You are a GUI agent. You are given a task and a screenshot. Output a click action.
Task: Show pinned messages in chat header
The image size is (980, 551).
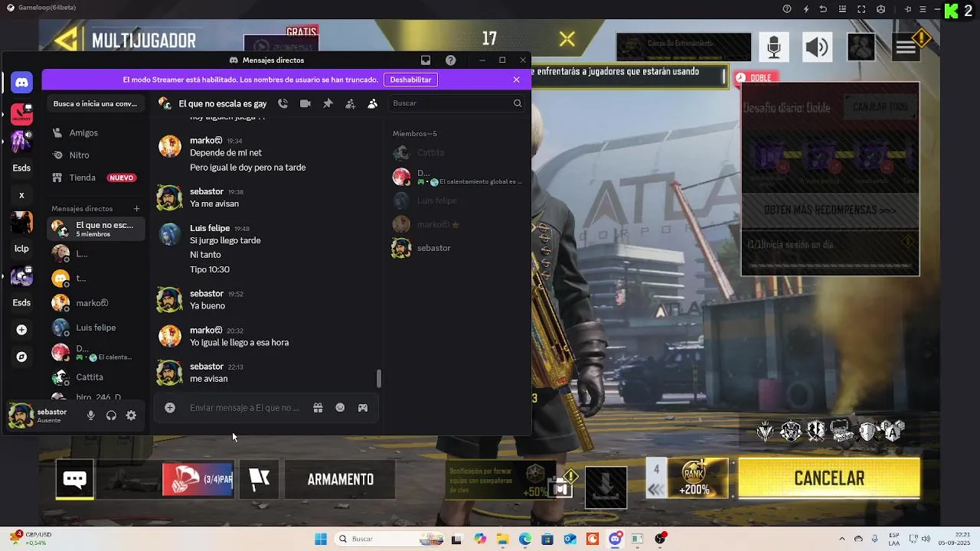coord(328,103)
